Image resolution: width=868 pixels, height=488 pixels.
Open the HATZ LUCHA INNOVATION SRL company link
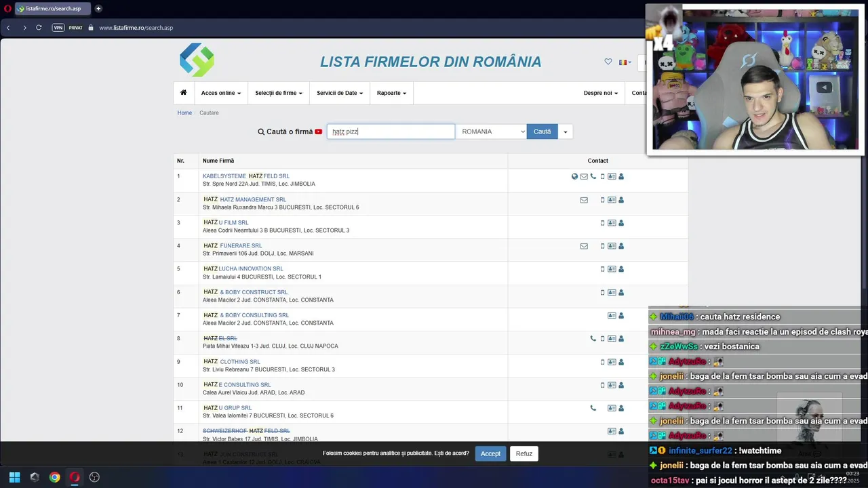coord(243,269)
